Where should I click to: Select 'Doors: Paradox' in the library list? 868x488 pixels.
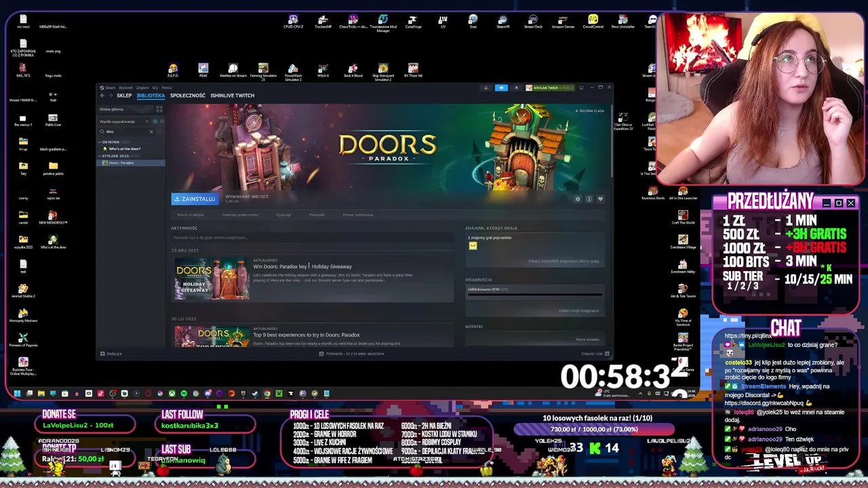click(x=131, y=163)
